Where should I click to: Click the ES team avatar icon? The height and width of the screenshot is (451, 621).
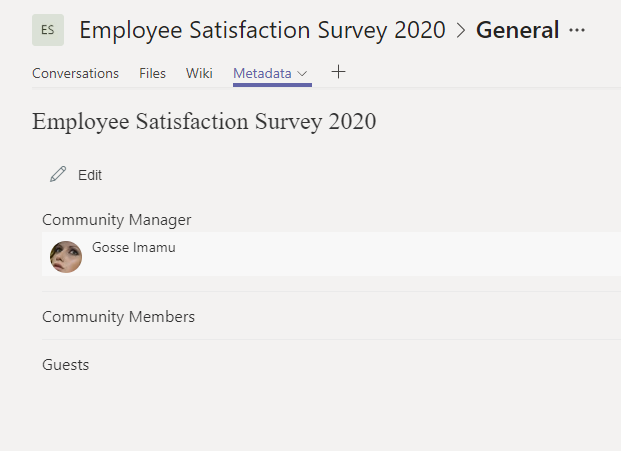click(x=48, y=30)
